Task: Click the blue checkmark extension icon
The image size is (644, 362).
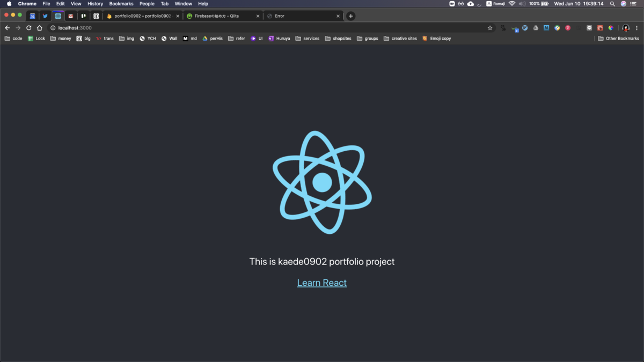Action: (525, 28)
